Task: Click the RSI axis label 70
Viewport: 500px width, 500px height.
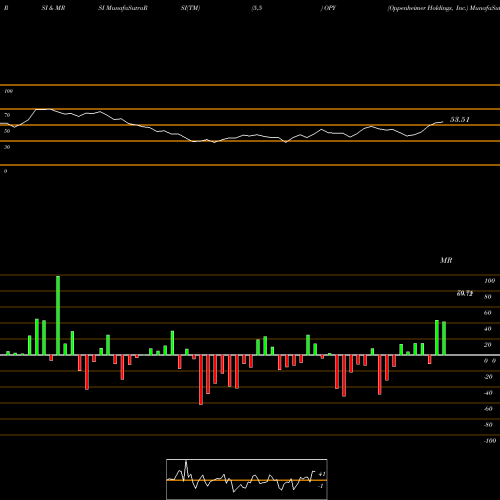Action: coord(7,115)
